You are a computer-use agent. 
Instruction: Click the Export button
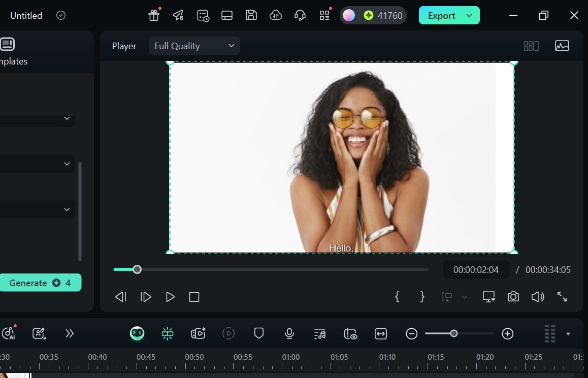click(441, 15)
